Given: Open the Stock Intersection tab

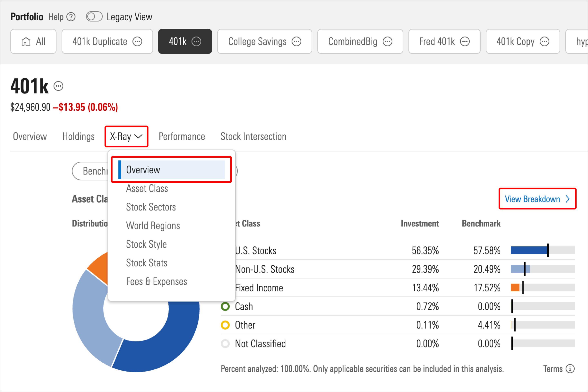Looking at the screenshot, I should [x=253, y=137].
